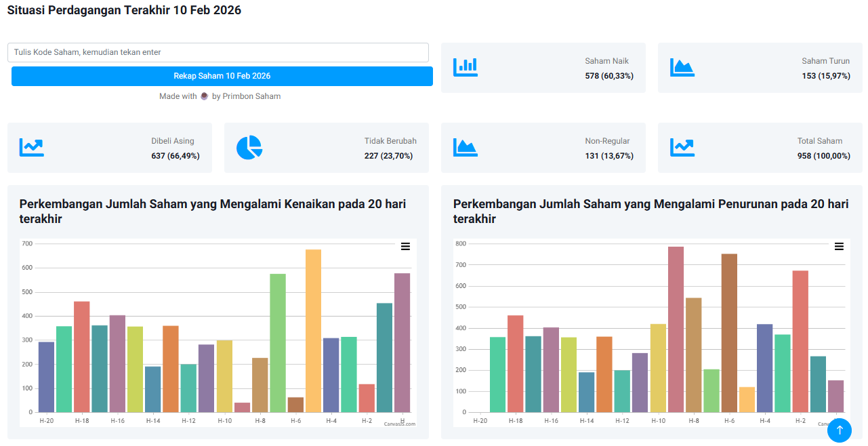The height and width of the screenshot is (446, 868).
Task: Click the CanvasJS.com credit on Kenaikan chart
Action: (x=399, y=424)
